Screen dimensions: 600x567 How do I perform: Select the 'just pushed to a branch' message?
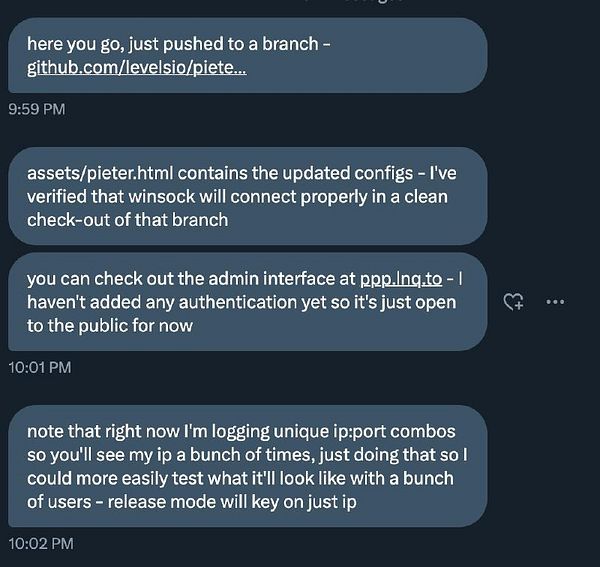click(x=248, y=55)
